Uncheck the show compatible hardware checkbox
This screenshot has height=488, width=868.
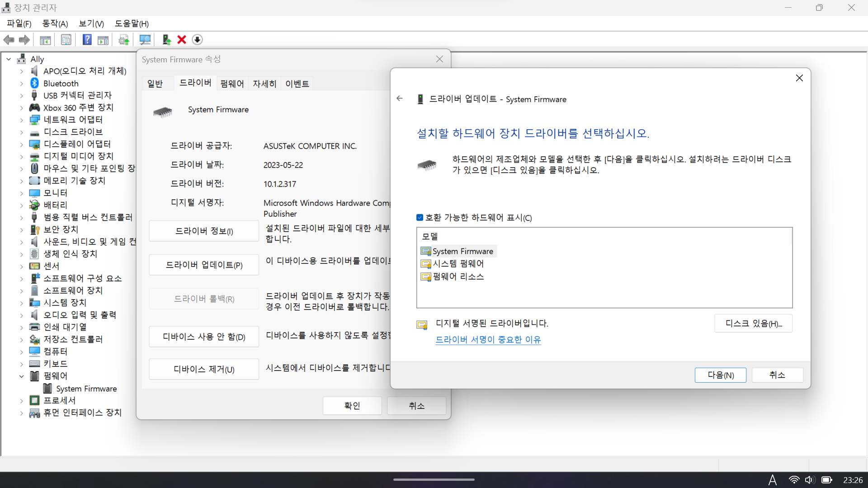coord(420,218)
